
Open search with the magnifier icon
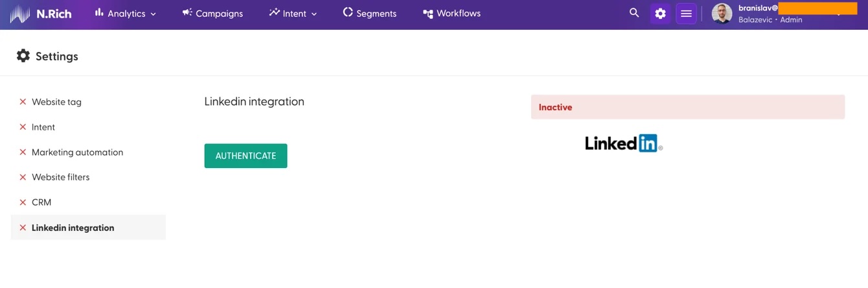click(634, 13)
